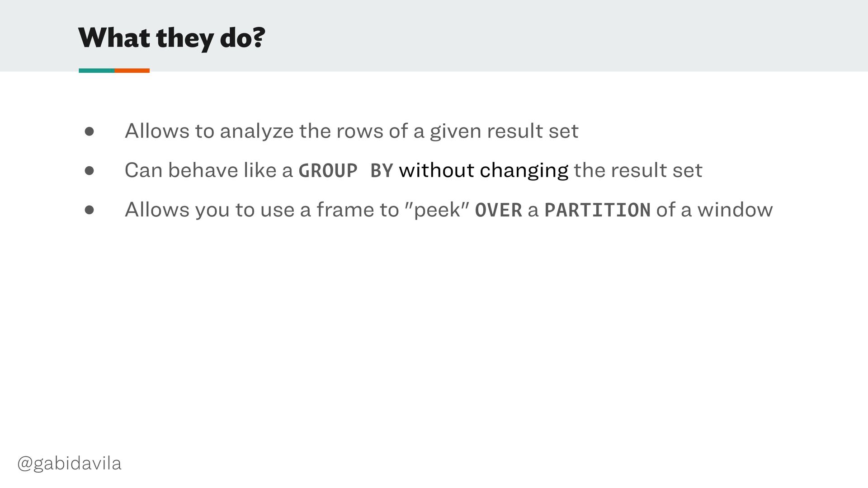Image resolution: width=868 pixels, height=488 pixels.
Task: Click 'of a window' phrase
Action: coord(714,210)
